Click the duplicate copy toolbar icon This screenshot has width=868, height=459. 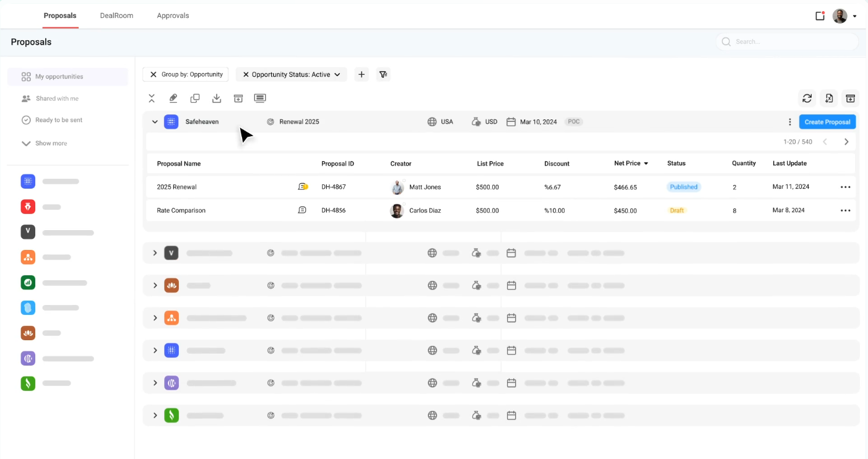tap(195, 98)
